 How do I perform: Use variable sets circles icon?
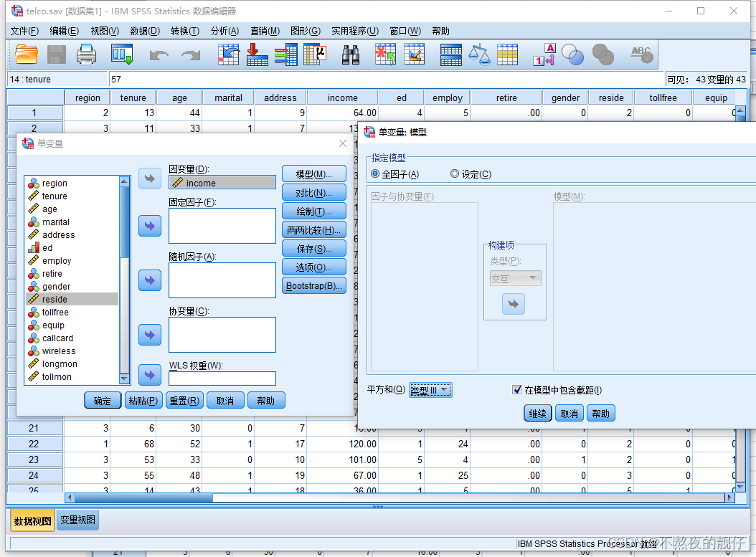[573, 54]
